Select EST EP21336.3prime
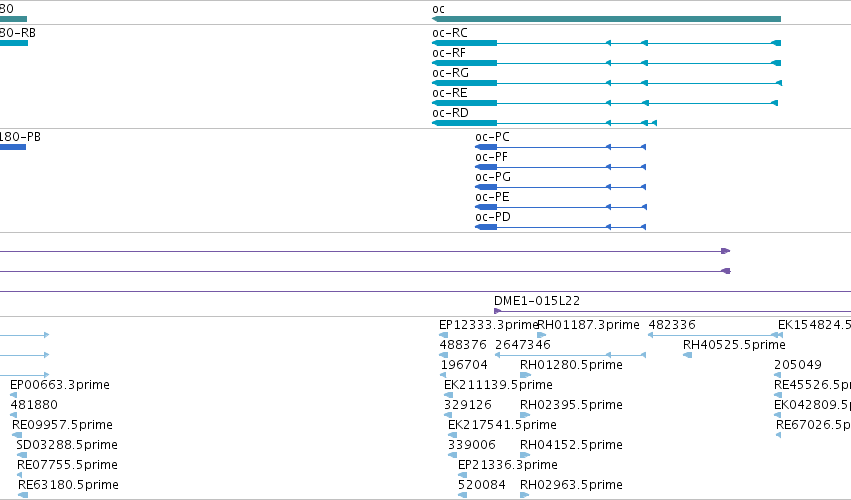 pos(507,465)
